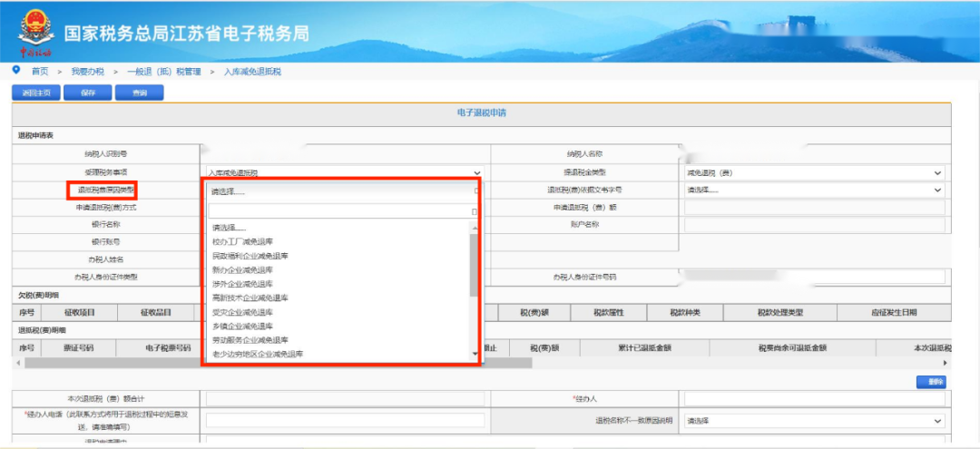The width and height of the screenshot is (980, 449).
Task: Go to 首页 in the breadcrumb
Action: coord(40,72)
